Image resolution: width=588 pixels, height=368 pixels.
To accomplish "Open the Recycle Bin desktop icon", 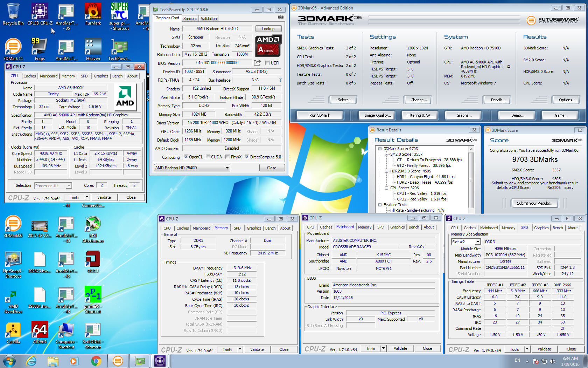I will click(x=13, y=14).
